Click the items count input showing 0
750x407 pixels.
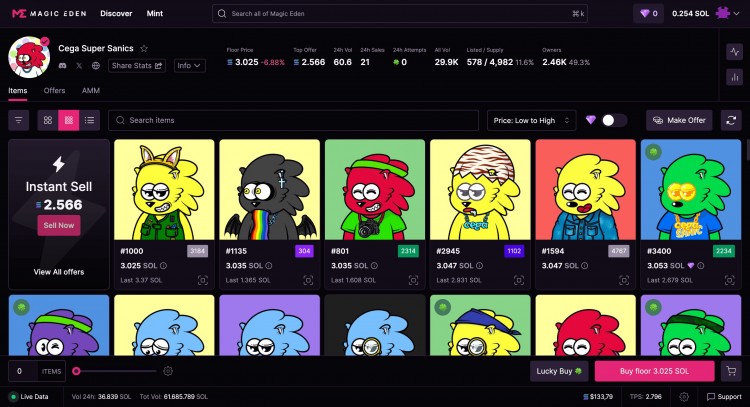22,371
